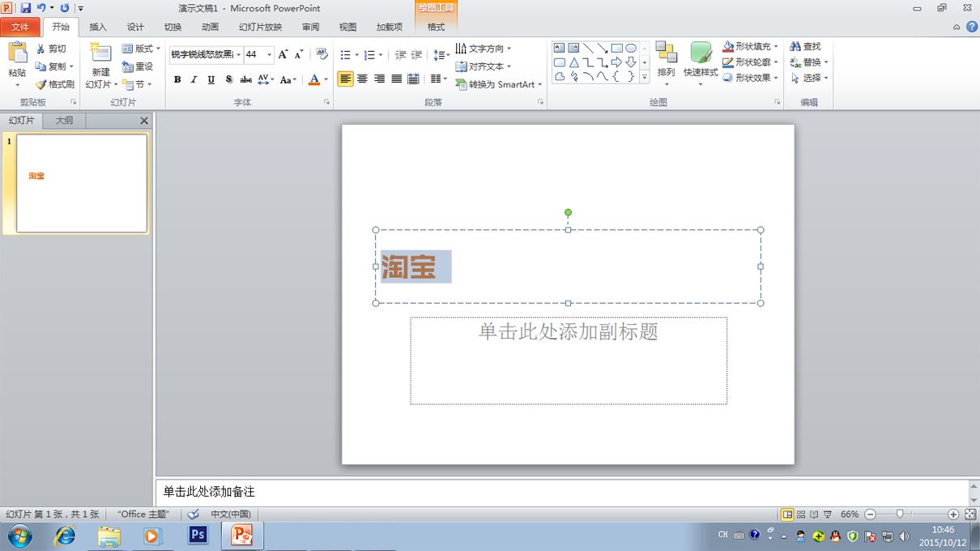Open the Shape Outline (形状轮廓) dropdown
Screen dimensions: 980x551
pos(751,62)
